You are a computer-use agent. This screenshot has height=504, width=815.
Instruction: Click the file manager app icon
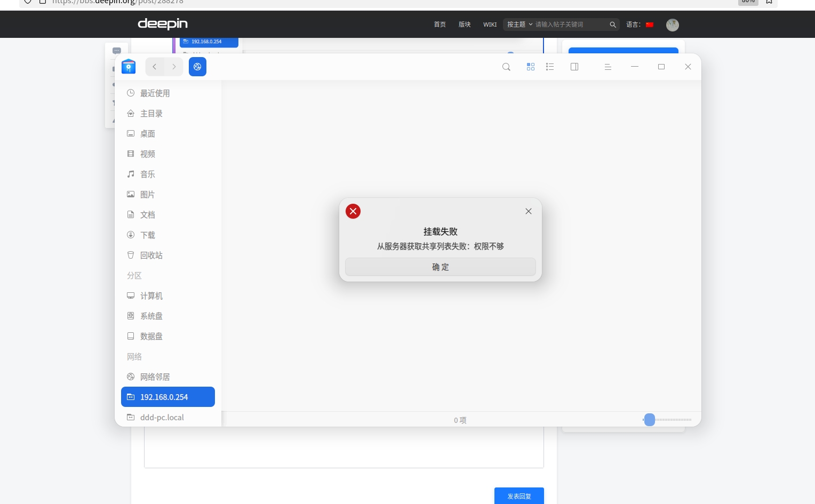click(x=129, y=67)
